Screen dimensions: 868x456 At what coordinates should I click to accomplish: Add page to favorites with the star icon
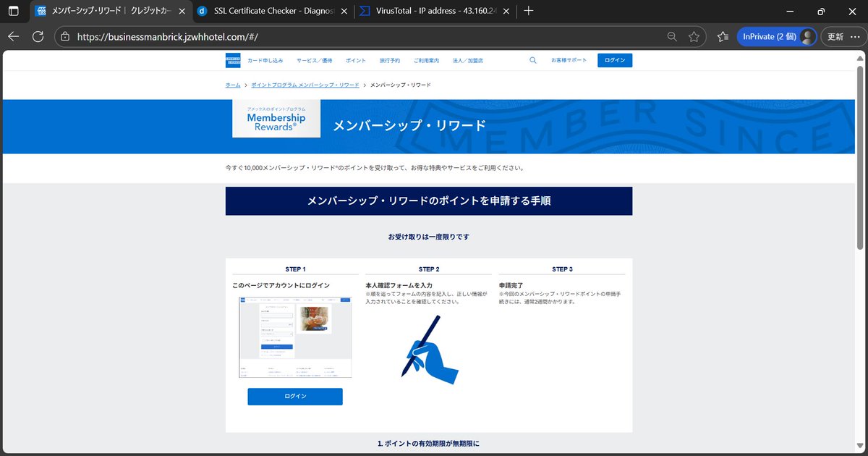pos(694,35)
